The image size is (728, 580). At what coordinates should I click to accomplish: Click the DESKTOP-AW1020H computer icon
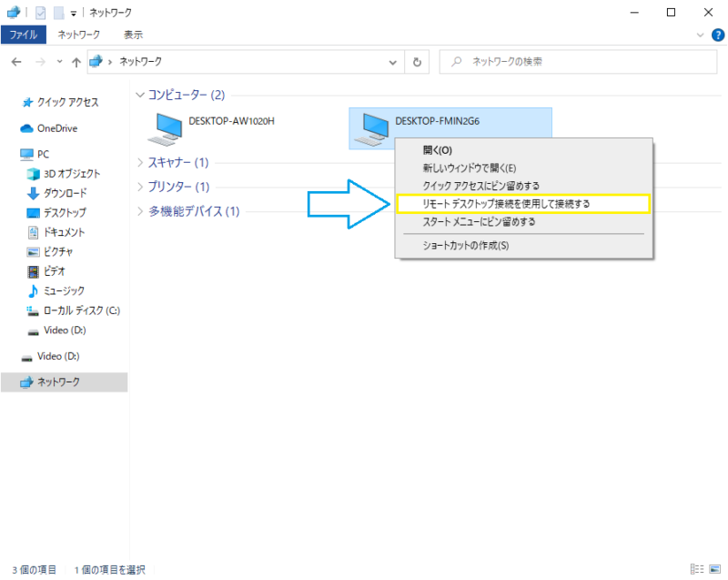[x=166, y=128]
